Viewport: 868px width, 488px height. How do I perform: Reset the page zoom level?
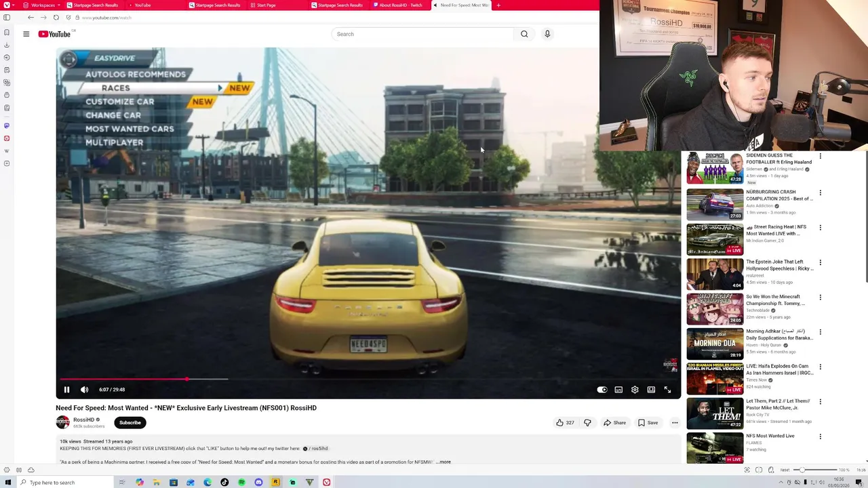click(x=785, y=470)
